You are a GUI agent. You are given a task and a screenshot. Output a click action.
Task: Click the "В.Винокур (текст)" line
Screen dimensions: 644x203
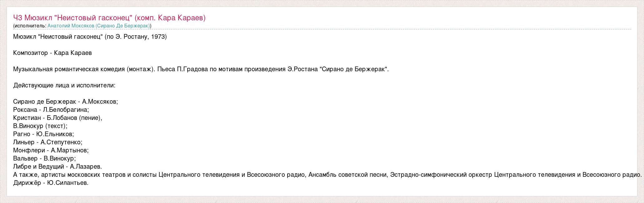click(x=40, y=126)
